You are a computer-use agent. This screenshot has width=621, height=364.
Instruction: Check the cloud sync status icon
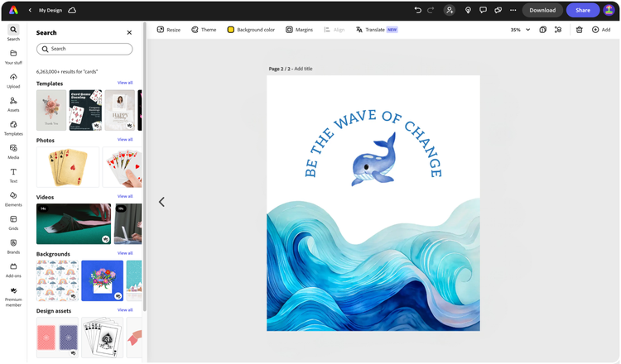click(72, 10)
